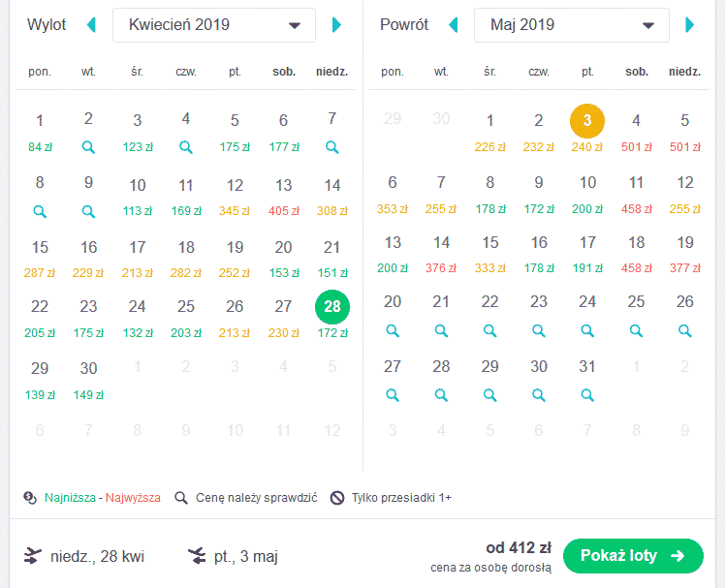This screenshot has width=725, height=588.
Task: Click the niedz., 28 kwi departure summary
Action: (x=83, y=556)
